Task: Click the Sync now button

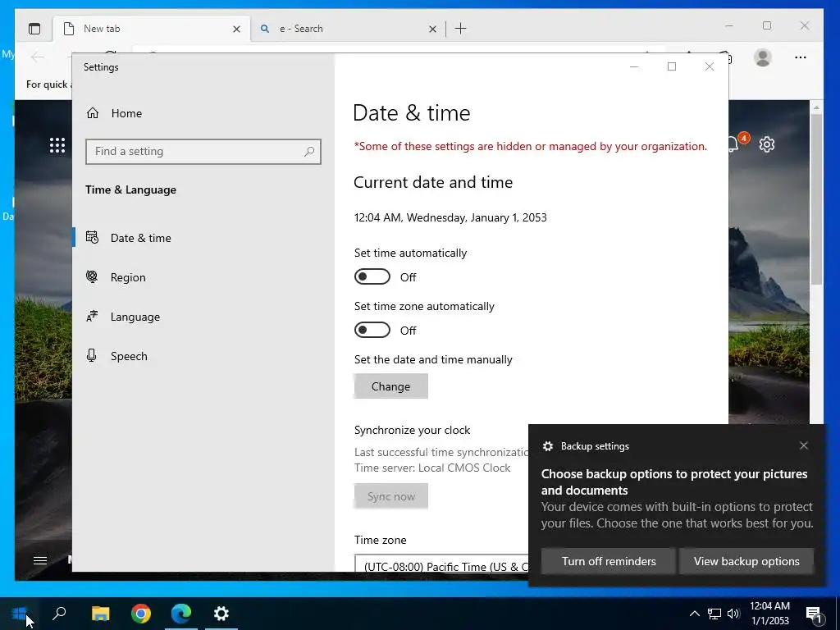Action: [390, 496]
